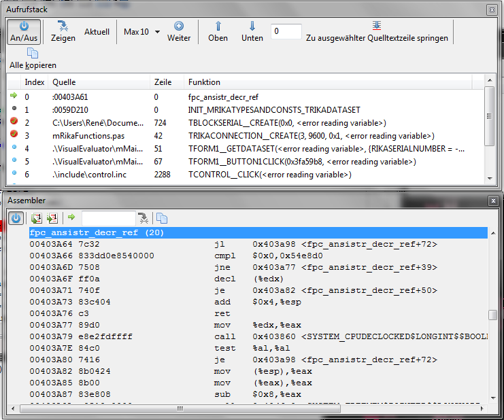This screenshot has height=420, width=504.
Task: Click the assembler step-into instruction icon
Action: click(x=52, y=218)
